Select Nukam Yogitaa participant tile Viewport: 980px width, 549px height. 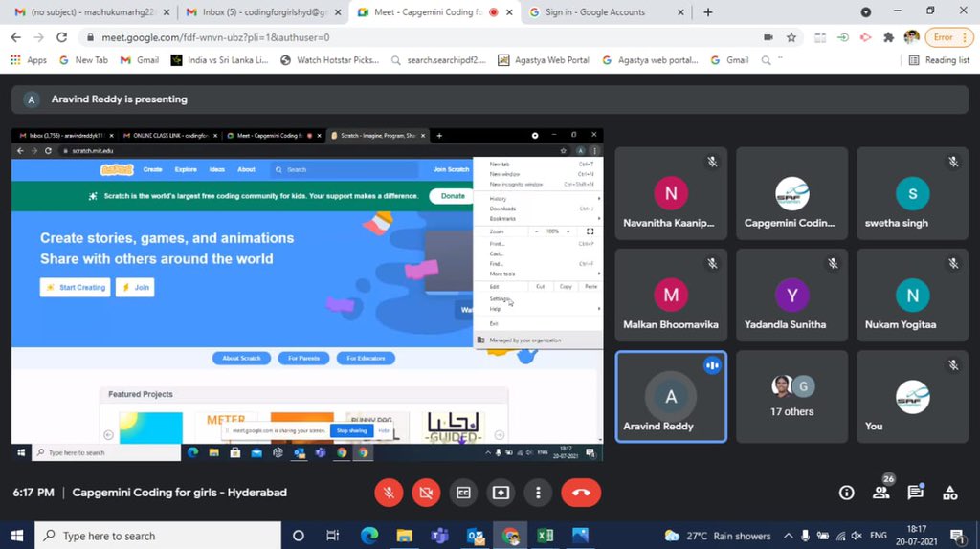click(912, 295)
